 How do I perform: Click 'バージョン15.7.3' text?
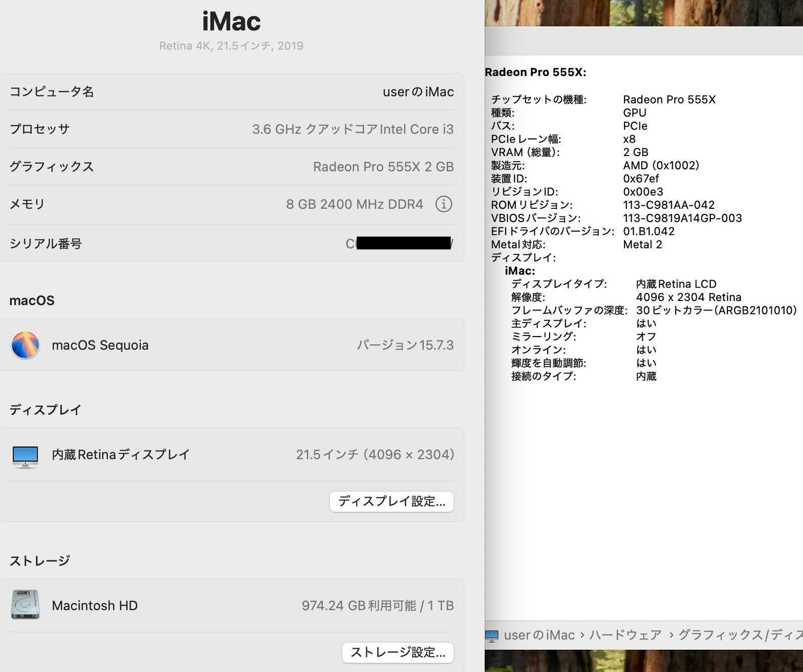[405, 345]
